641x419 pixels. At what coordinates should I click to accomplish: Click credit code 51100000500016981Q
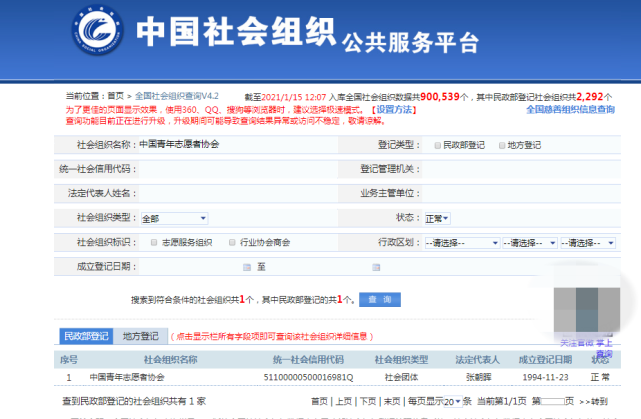click(x=308, y=377)
